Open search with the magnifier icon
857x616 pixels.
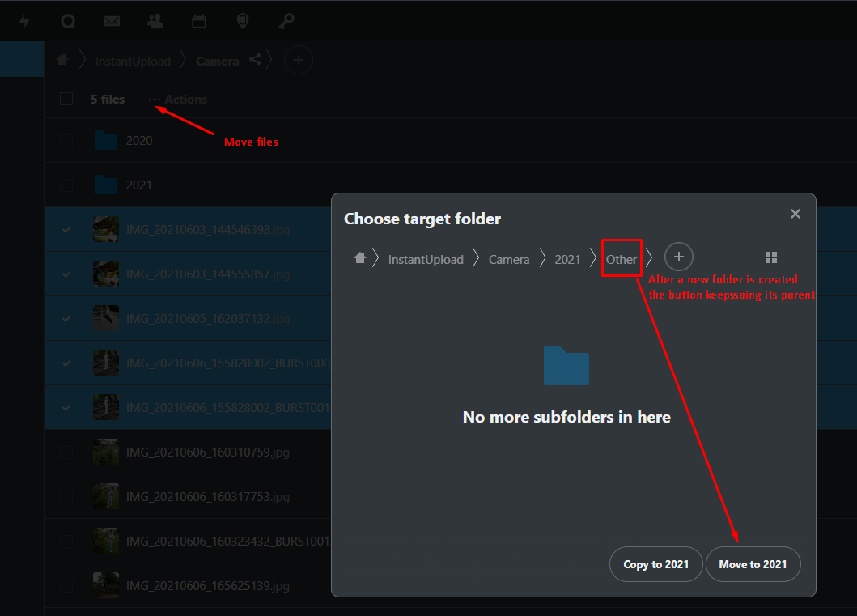[68, 20]
